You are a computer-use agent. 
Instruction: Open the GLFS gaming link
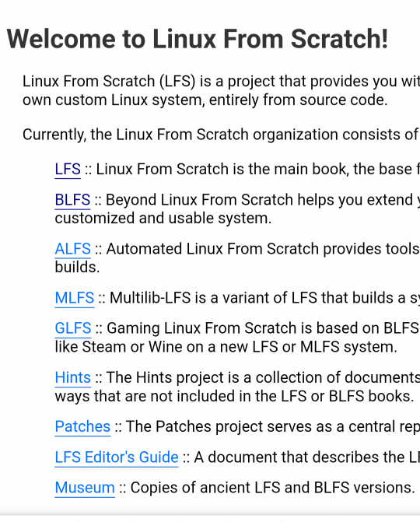pyautogui.click(x=73, y=328)
